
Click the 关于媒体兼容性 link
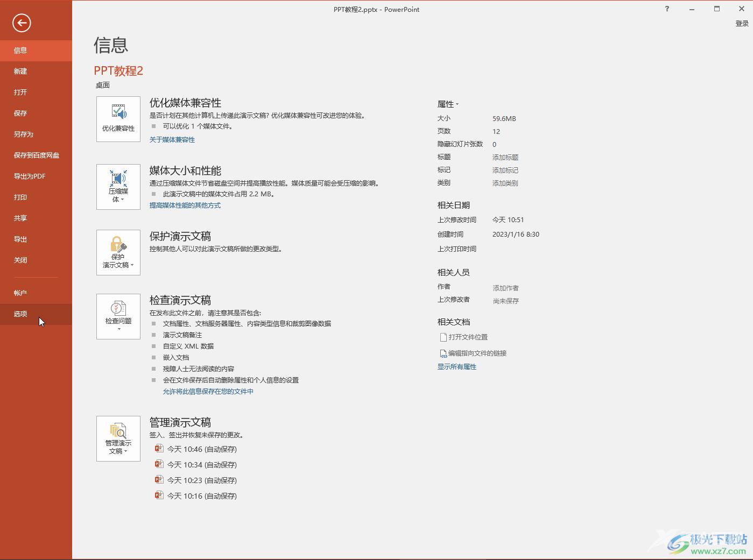[172, 140]
